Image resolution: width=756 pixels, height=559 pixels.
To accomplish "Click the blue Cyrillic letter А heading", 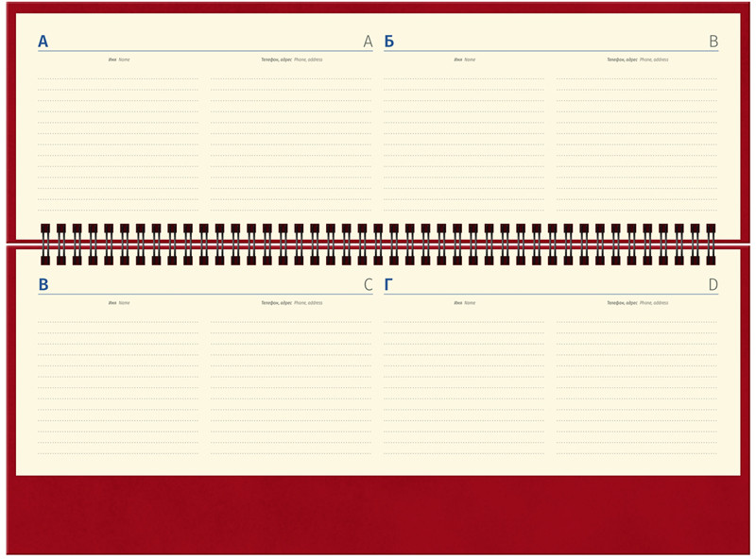I will (43, 42).
